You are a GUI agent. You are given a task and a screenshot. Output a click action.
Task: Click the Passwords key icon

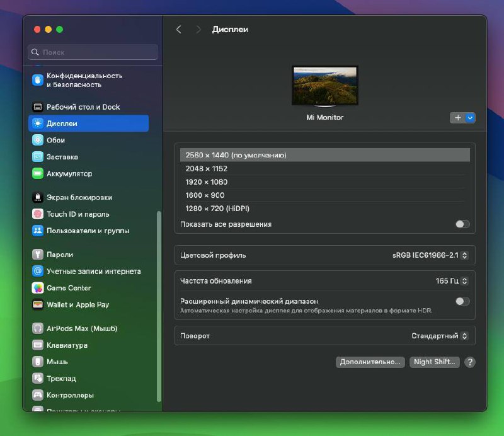click(x=38, y=255)
